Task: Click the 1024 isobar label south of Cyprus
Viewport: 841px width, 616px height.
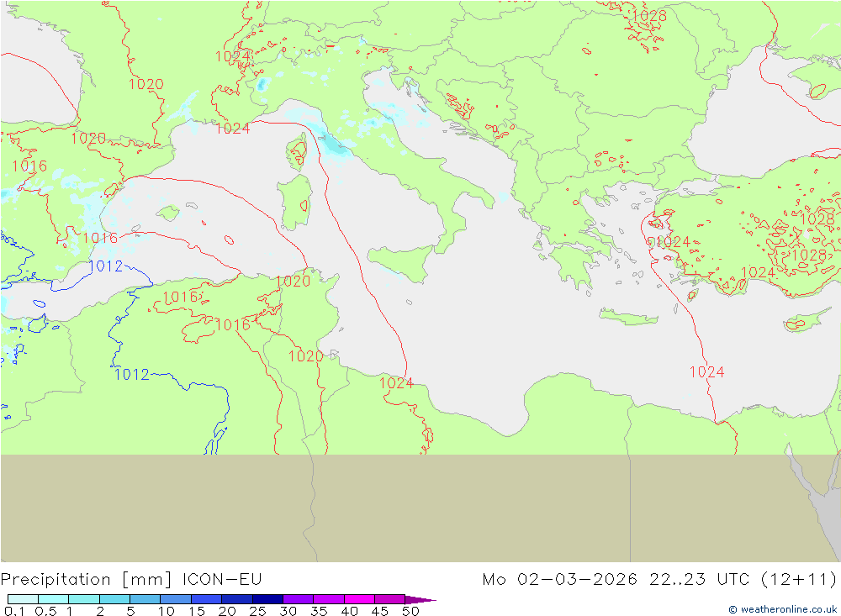Action: [x=706, y=372]
